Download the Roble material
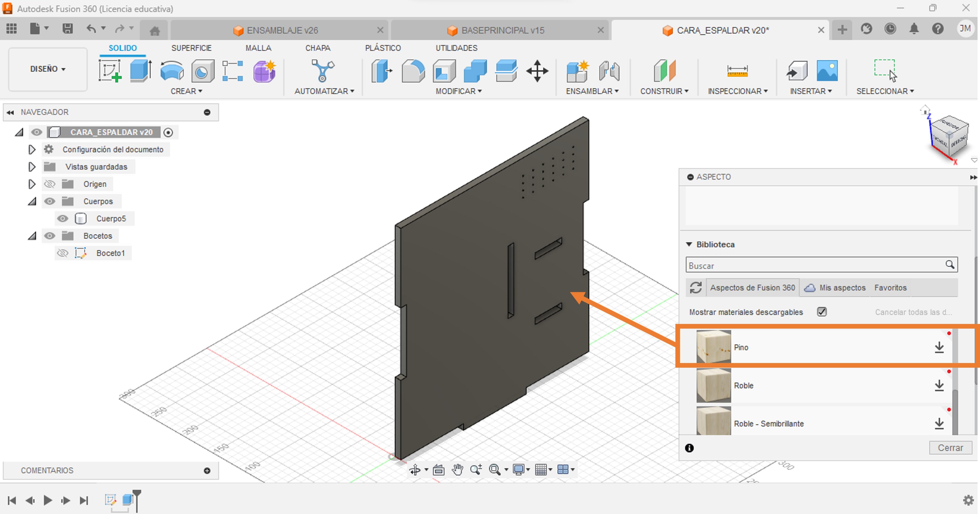The image size is (980, 514). [939, 385]
